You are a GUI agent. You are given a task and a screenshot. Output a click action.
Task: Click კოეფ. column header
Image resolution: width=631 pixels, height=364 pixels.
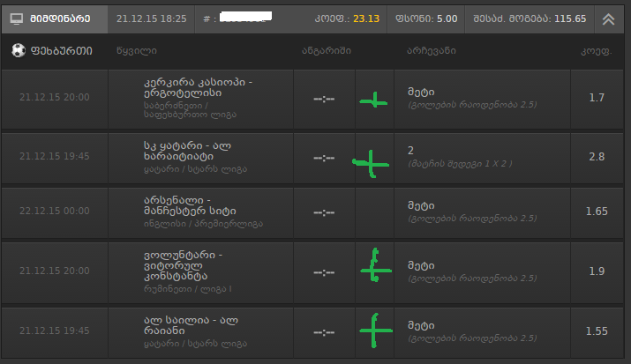597,51
